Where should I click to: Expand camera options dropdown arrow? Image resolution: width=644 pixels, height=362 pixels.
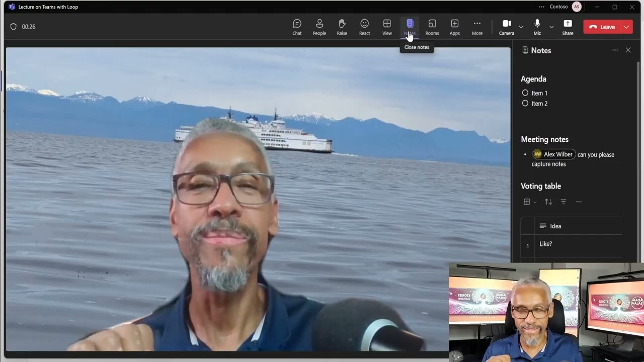tap(521, 27)
